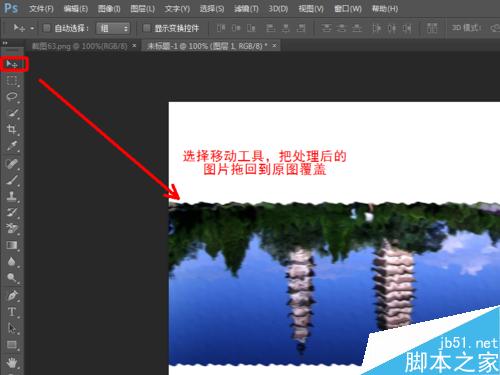Open the 选择(S) menu
The height and width of the screenshot is (375, 500).
click(212, 9)
